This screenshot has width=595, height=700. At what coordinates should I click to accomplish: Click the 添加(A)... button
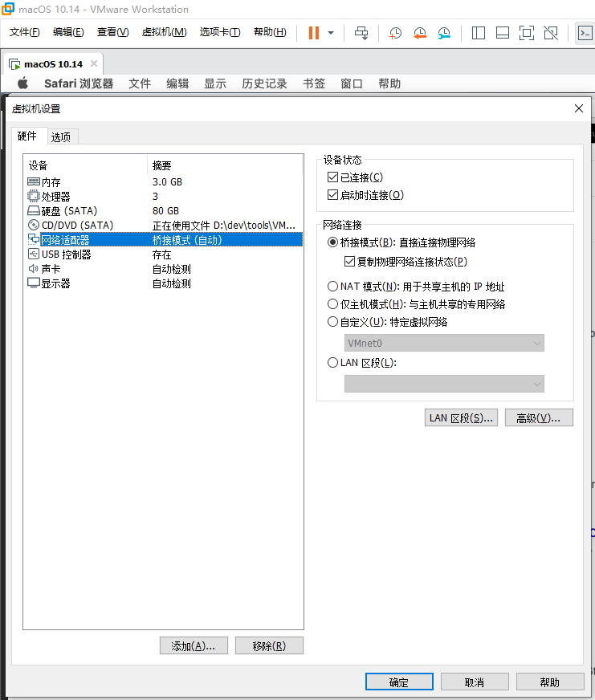[194, 645]
